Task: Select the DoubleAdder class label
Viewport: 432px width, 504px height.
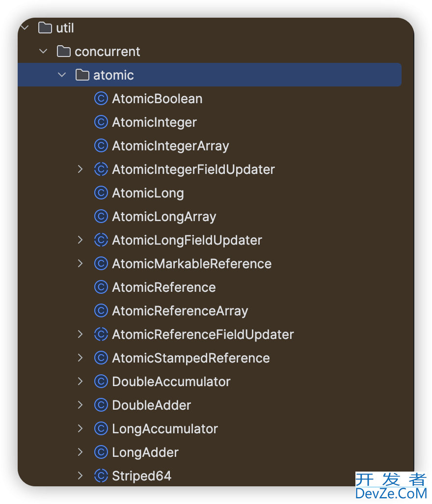Action: click(x=151, y=405)
